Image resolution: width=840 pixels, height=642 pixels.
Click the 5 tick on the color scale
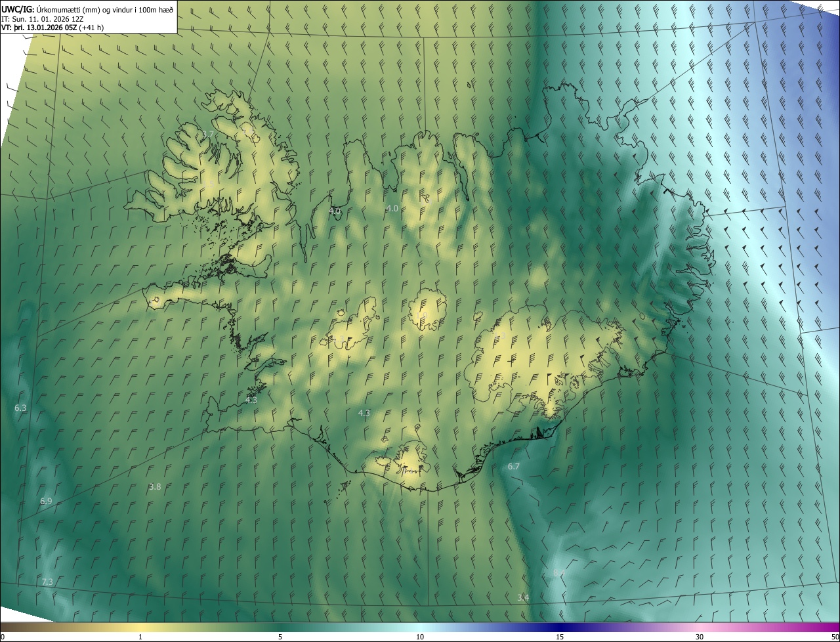(x=280, y=637)
